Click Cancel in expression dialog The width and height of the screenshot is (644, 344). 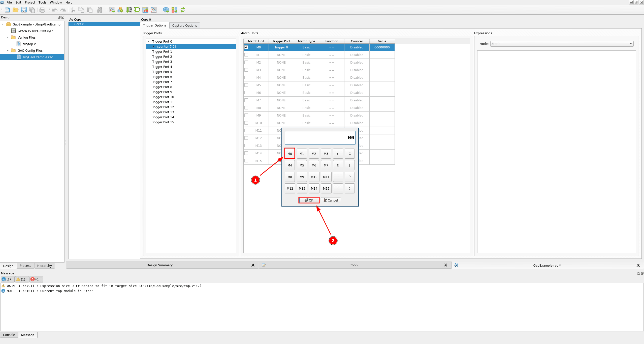tap(331, 200)
